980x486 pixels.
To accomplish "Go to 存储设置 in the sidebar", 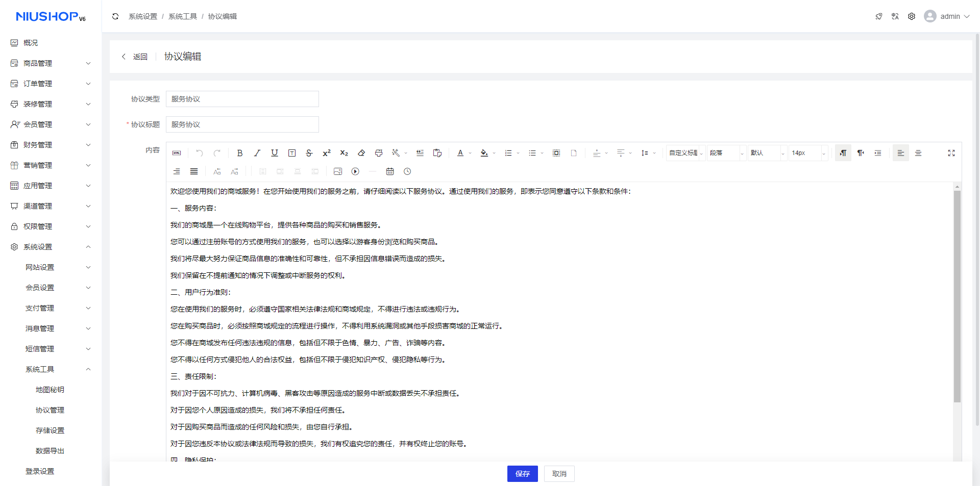I will [50, 430].
